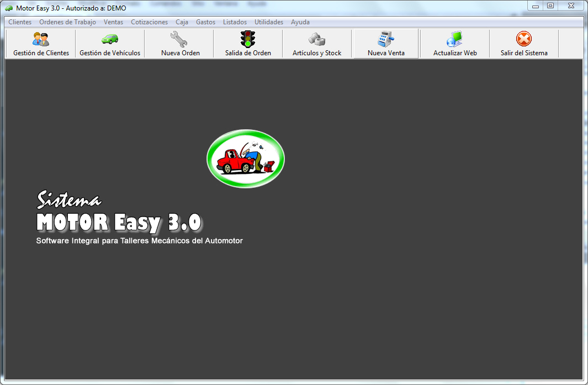Open the Gastos menu
Image resolution: width=588 pixels, height=385 pixels.
click(205, 22)
